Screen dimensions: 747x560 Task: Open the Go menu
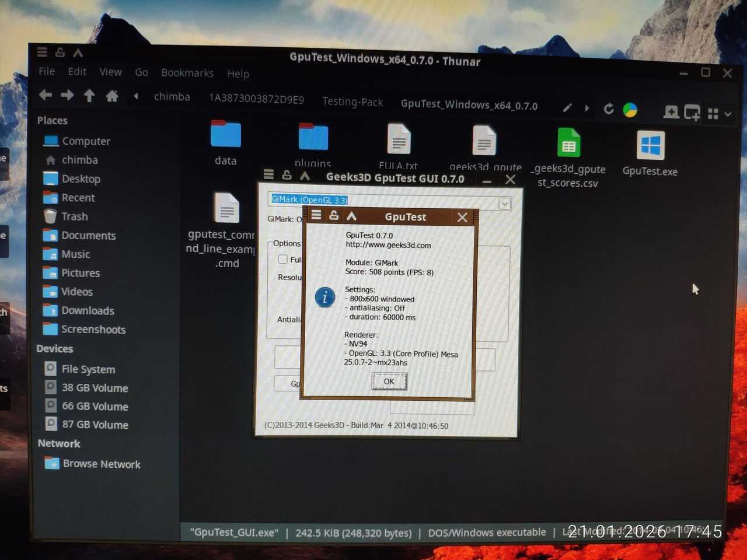click(142, 72)
